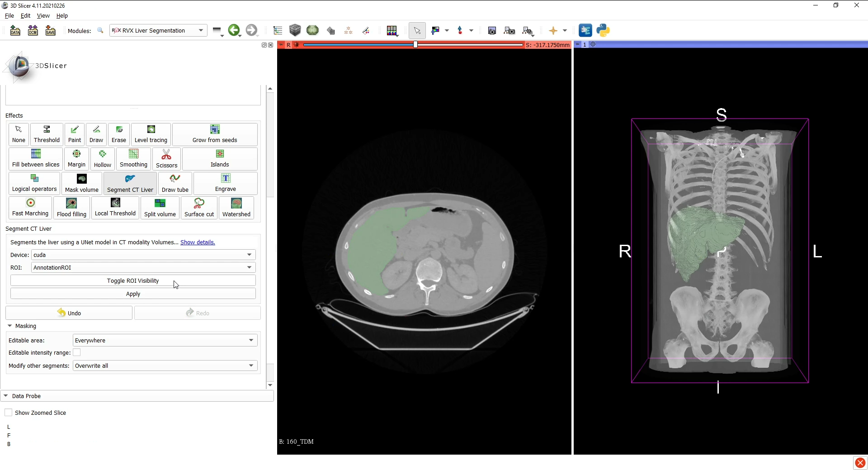Click the Save scene toolbar icon

(50, 30)
